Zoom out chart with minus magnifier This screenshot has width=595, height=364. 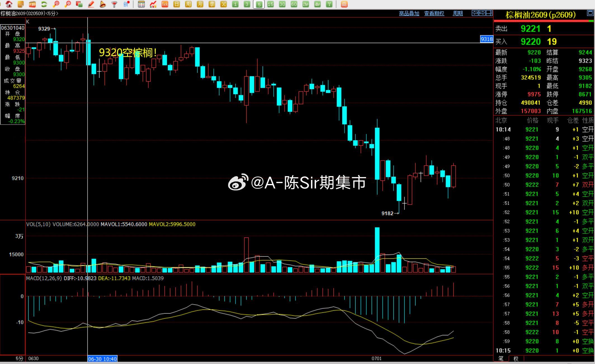point(68,4)
